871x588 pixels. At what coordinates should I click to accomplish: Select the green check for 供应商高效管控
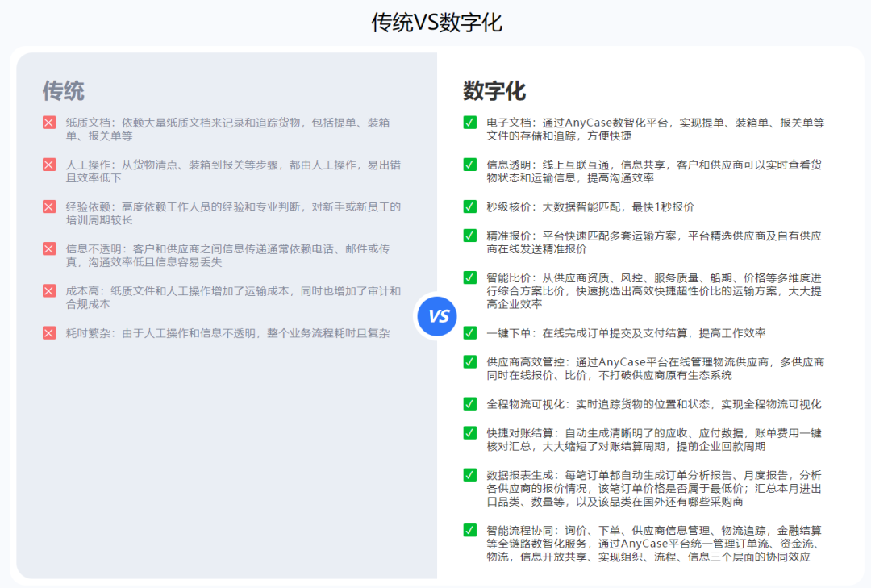(x=470, y=361)
